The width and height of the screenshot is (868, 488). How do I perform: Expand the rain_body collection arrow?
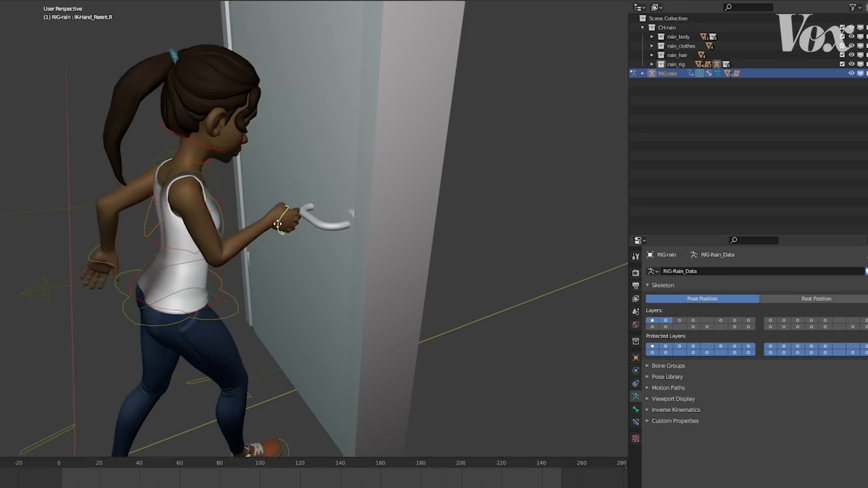coord(651,37)
